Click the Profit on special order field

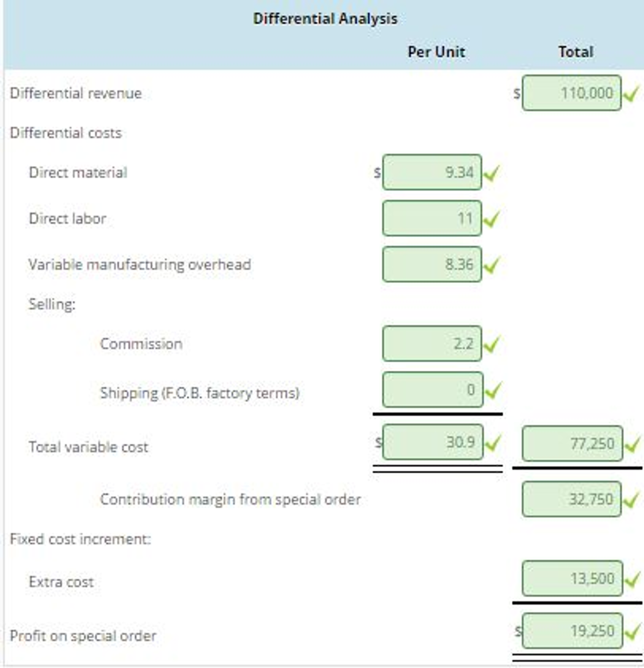(572, 631)
